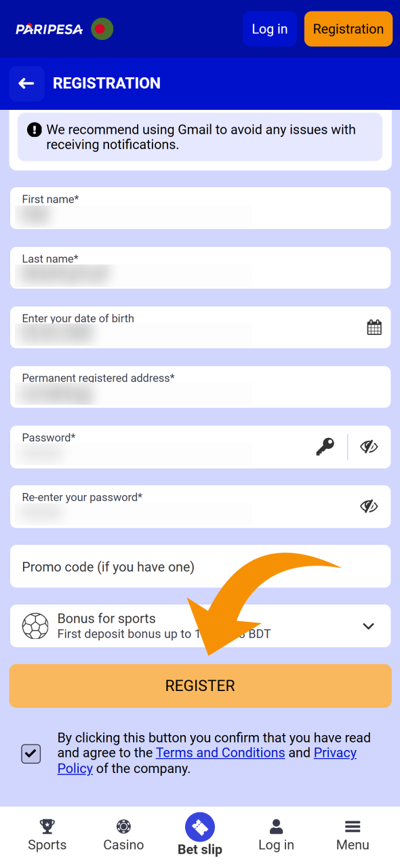
Task: Open the date picker calendar icon
Action: [x=374, y=327]
